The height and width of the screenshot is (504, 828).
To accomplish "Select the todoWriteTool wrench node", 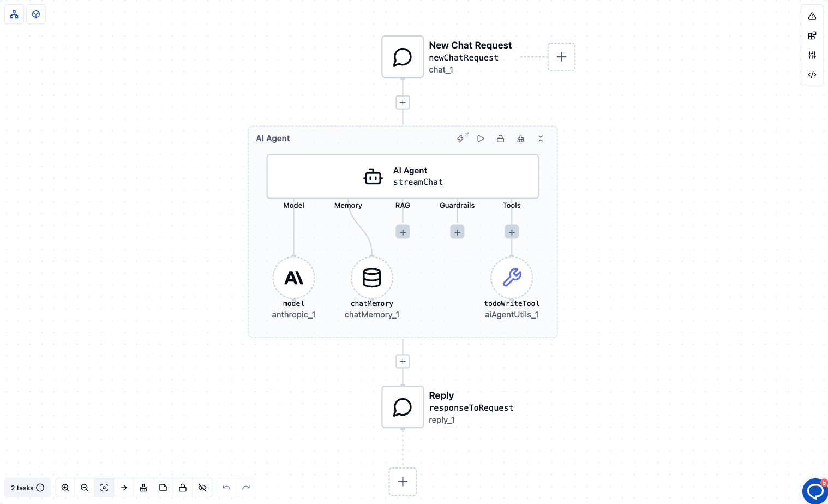I will [x=512, y=278].
